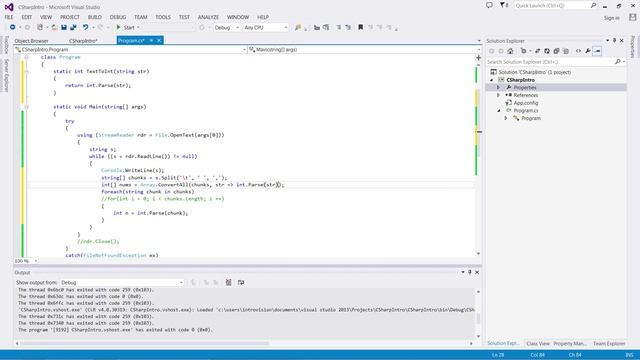Open the Toolbox side tab
The width and height of the screenshot is (640, 360).
[6, 45]
